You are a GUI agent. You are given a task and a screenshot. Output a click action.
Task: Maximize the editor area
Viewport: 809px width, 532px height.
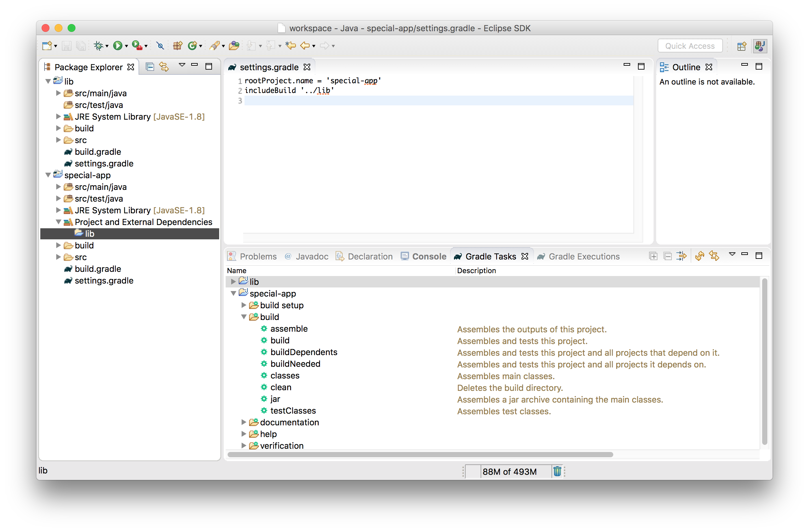coord(641,67)
